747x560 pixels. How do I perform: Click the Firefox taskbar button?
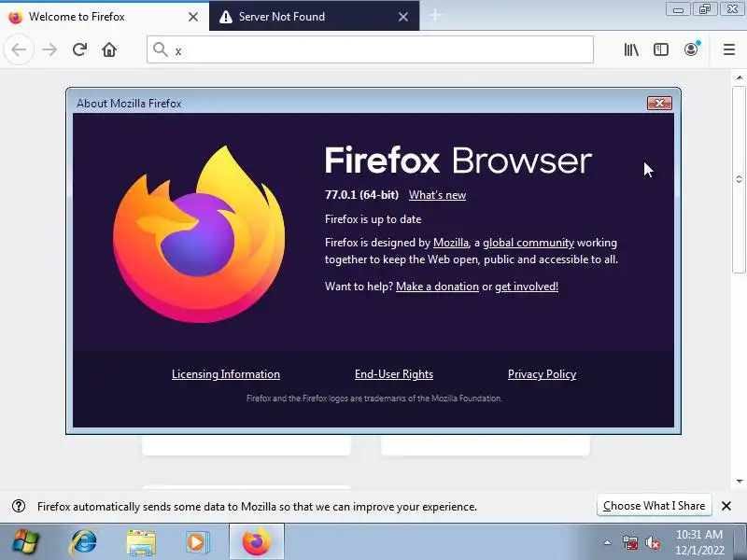tap(256, 542)
